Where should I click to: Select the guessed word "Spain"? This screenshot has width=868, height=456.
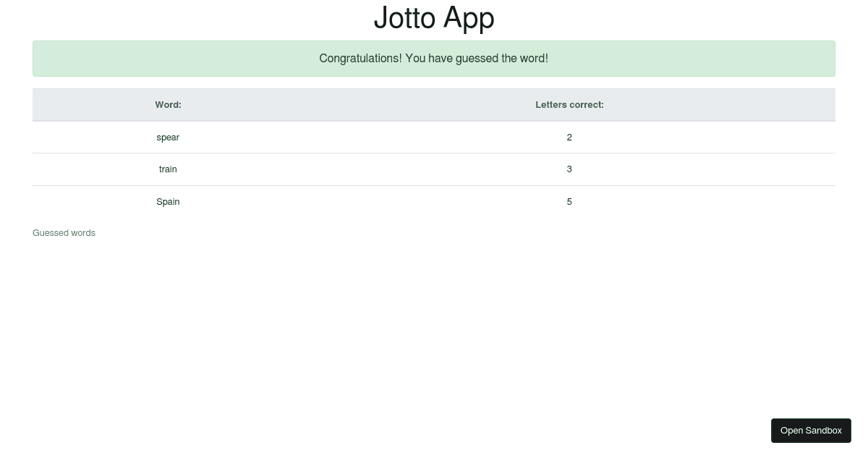pyautogui.click(x=168, y=202)
